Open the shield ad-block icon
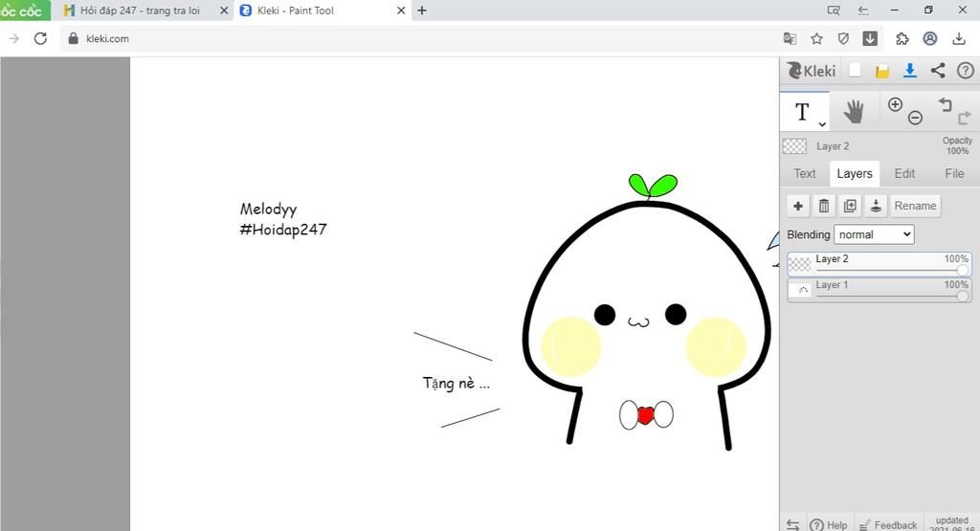The image size is (980, 531). pos(843,38)
